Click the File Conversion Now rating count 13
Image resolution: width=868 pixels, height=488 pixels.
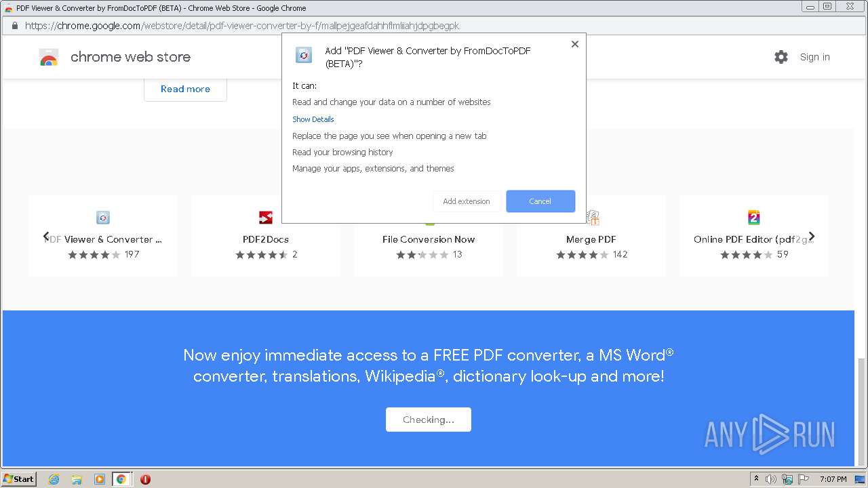tap(458, 255)
